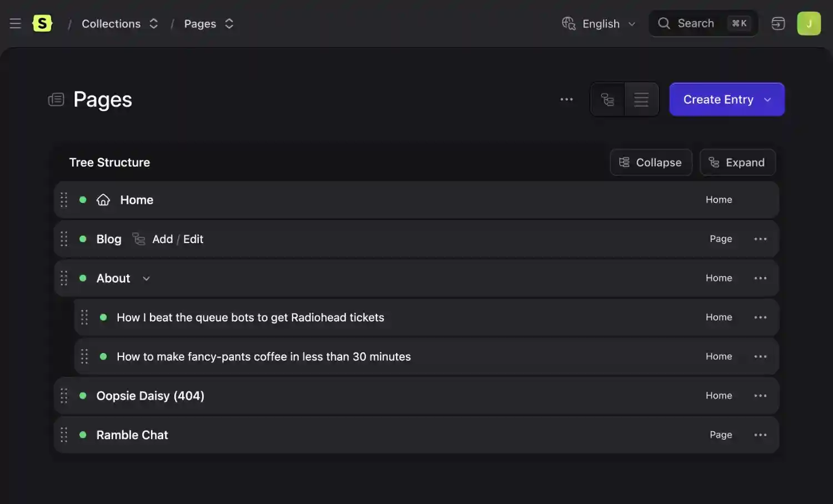
Task: Click the layout icon next to avatar
Action: [x=778, y=23]
